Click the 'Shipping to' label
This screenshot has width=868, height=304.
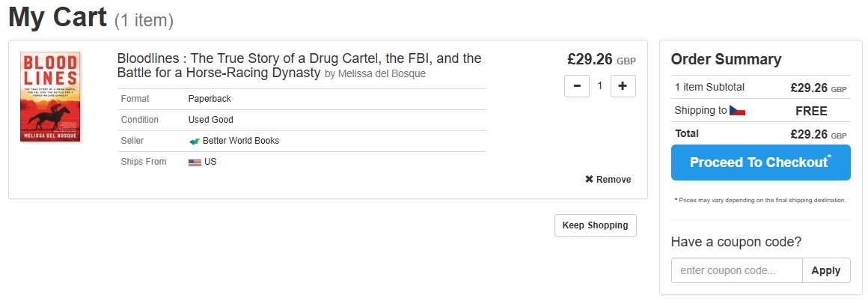coord(700,111)
